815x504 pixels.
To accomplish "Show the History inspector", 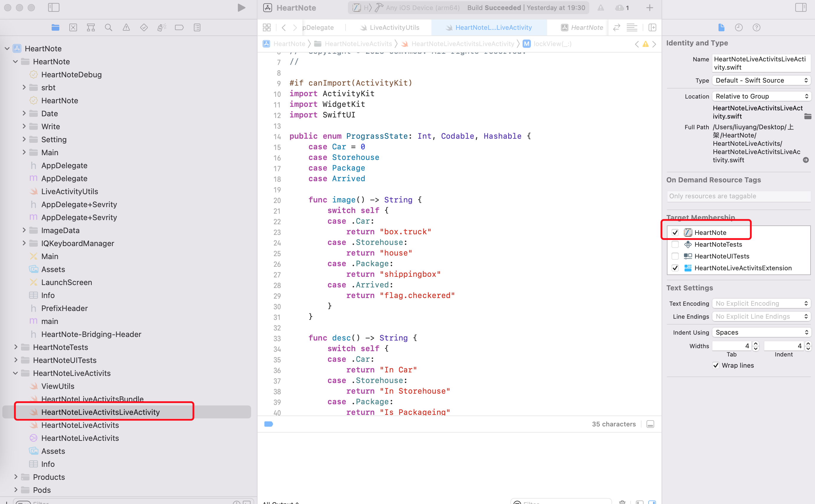I will click(x=739, y=27).
